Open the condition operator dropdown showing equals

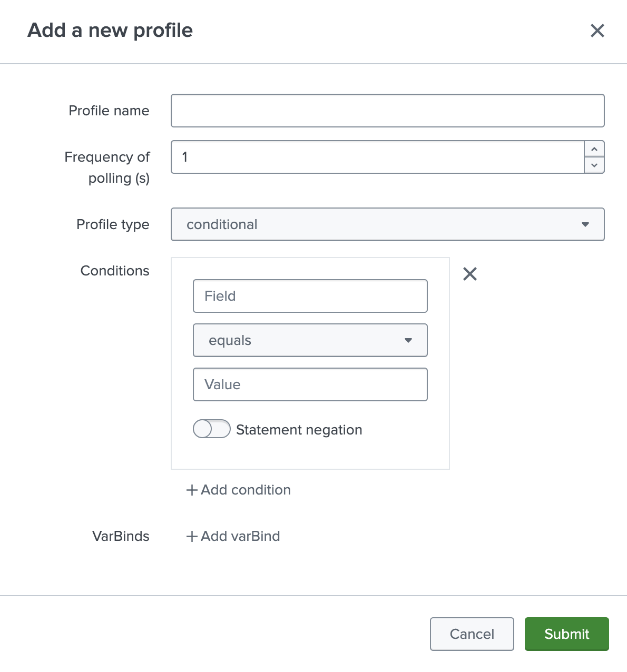310,340
